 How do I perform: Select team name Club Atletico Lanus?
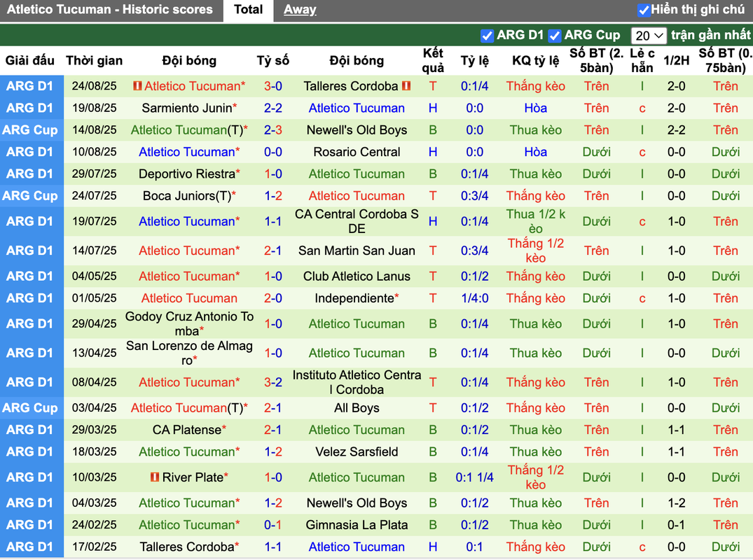(x=357, y=276)
